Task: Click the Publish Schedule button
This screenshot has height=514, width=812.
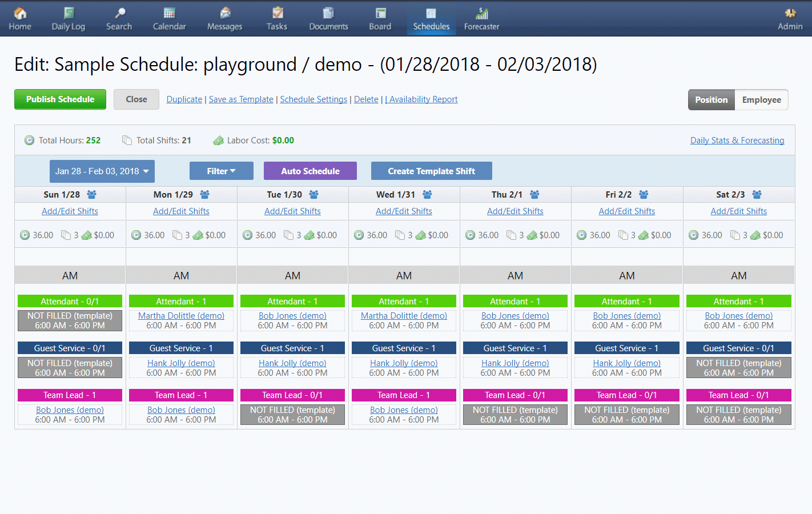Action: [60, 99]
